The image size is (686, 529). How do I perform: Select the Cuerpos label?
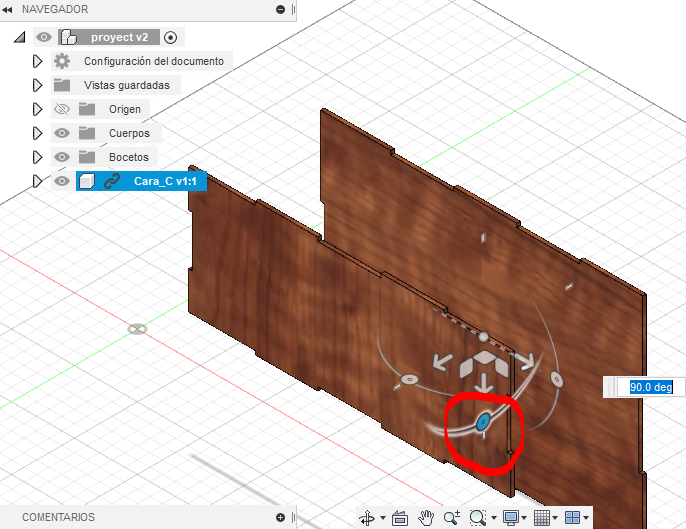129,133
